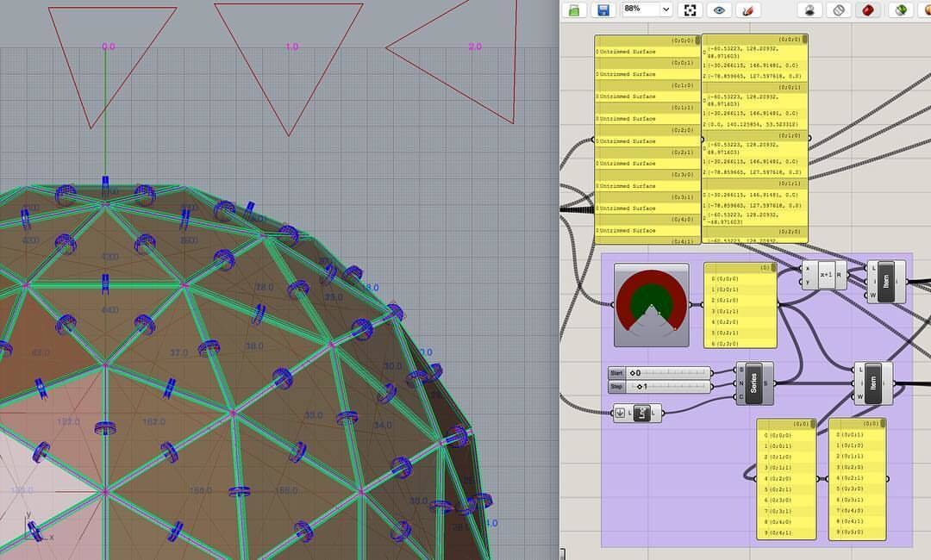This screenshot has width=931, height=560.
Task: Click the Start number slider handle at 0
Action: (633, 373)
